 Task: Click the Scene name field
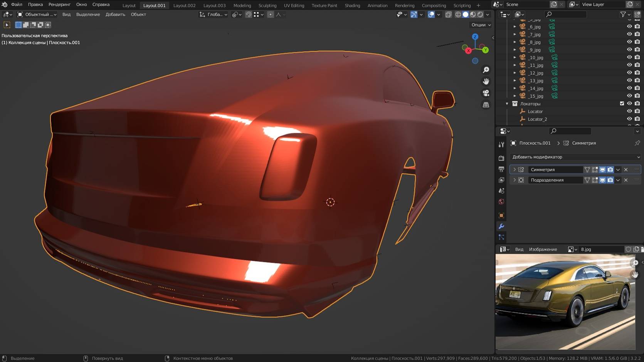point(526,5)
